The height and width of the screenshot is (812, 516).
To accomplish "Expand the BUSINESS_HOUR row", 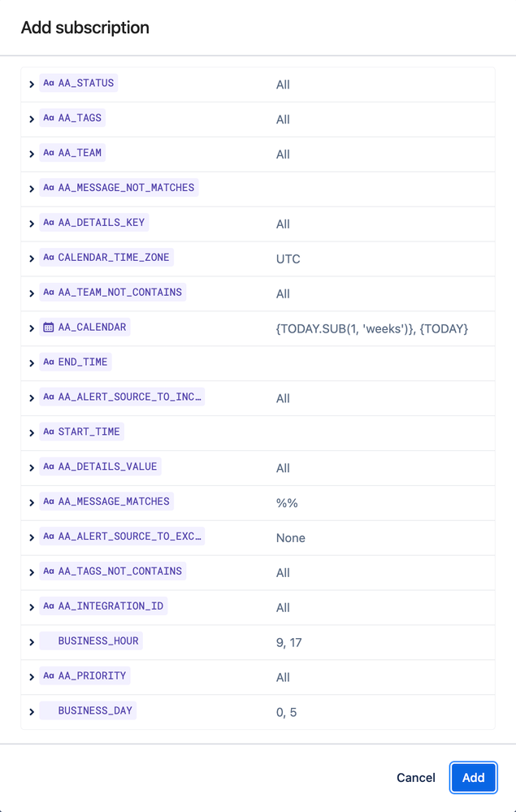I will (x=32, y=641).
